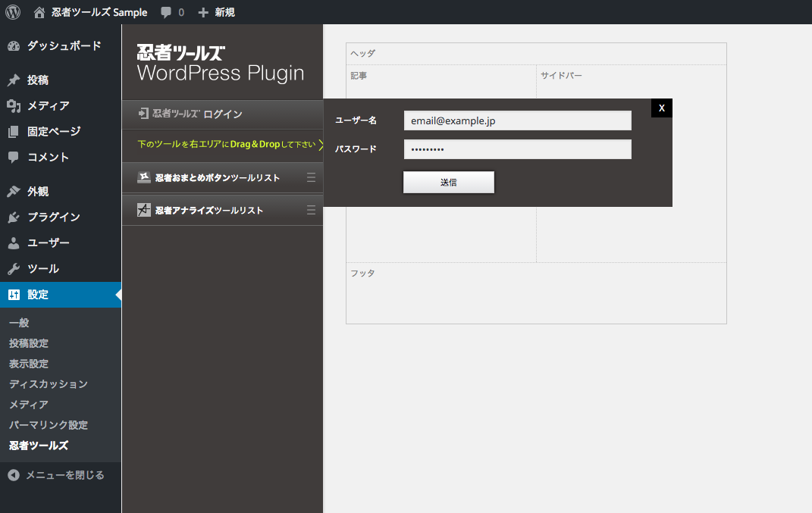Viewport: 812px width, 513px height.
Task: Open 表示設定 submenu
Action: point(29,364)
